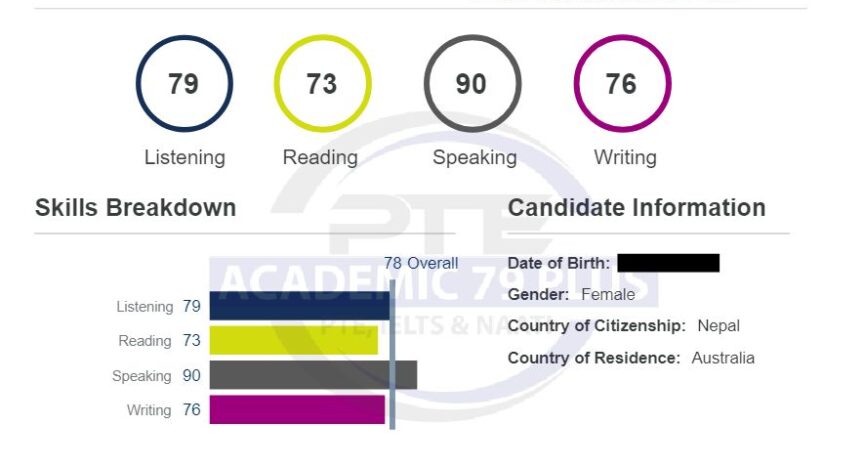
Task: Click the Listening label under the blue circle
Action: click(x=185, y=158)
